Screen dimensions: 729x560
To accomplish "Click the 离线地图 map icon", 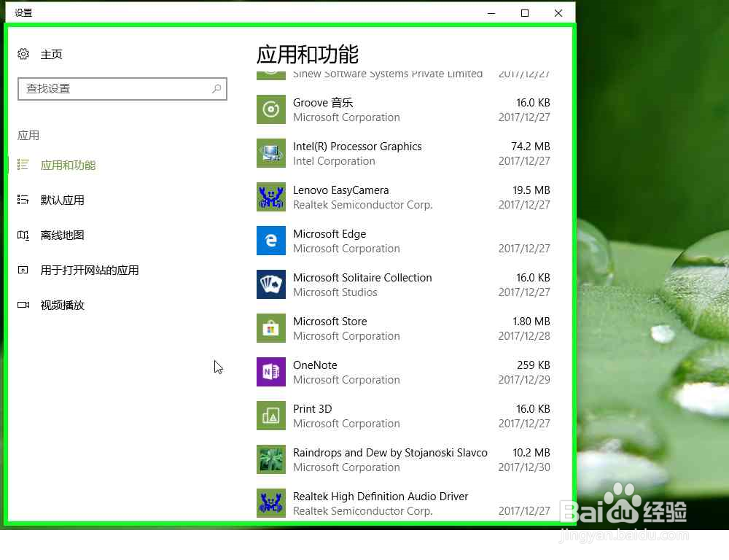I will [x=23, y=235].
